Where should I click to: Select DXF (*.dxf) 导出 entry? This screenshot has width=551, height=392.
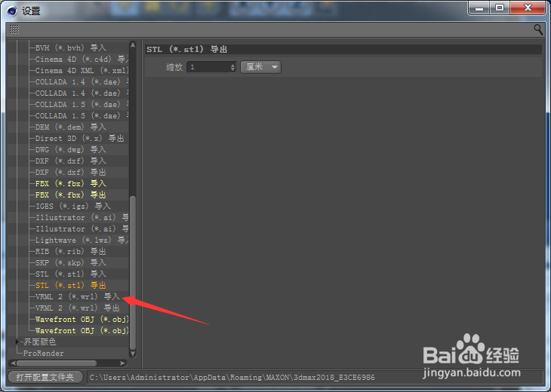[70, 172]
